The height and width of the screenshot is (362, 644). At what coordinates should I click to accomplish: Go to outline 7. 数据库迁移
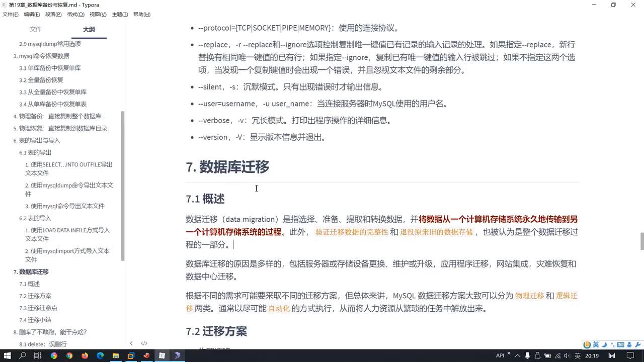[31, 271]
